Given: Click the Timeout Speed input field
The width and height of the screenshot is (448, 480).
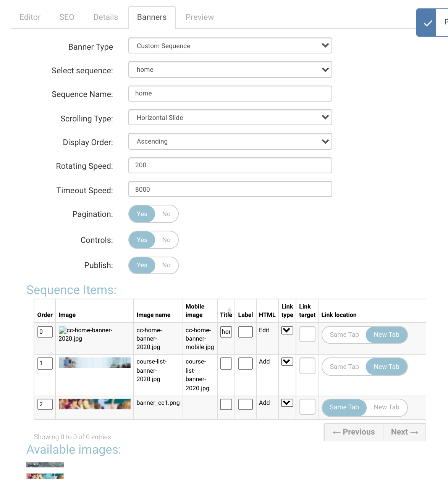Looking at the screenshot, I should point(230,189).
